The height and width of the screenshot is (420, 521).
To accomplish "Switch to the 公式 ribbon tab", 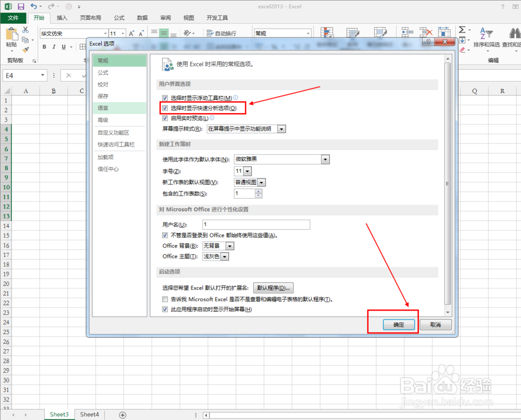I will pyautogui.click(x=119, y=18).
